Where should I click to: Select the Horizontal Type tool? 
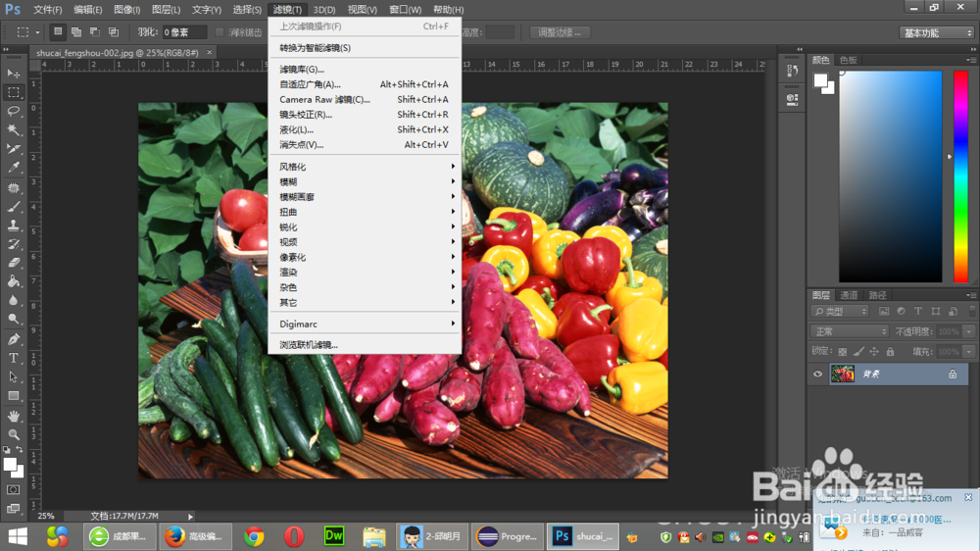tap(13, 359)
